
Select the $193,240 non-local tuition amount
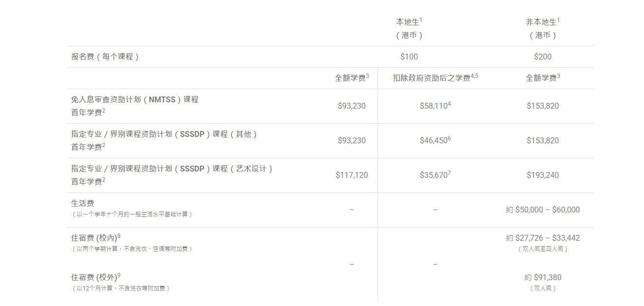[543, 175]
